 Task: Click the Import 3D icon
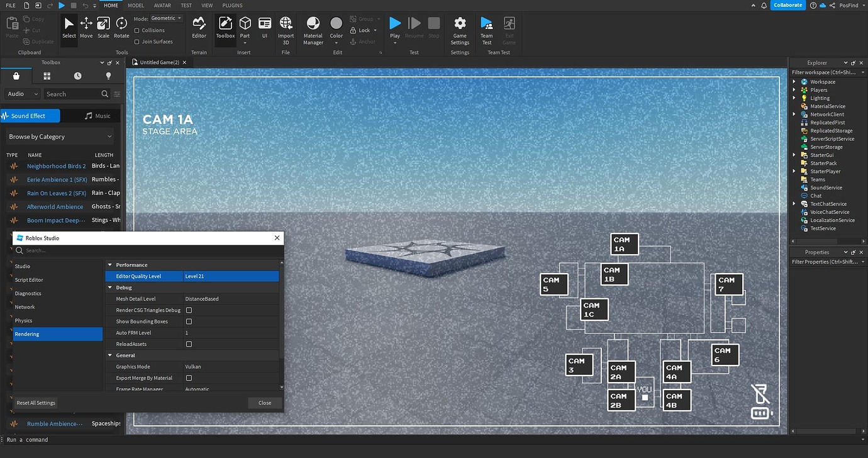click(x=286, y=30)
